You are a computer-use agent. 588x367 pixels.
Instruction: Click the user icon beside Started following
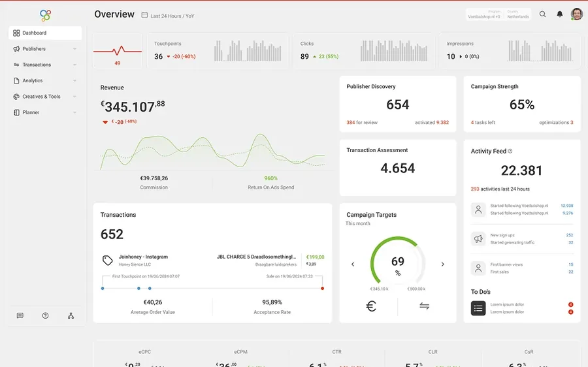(x=478, y=209)
